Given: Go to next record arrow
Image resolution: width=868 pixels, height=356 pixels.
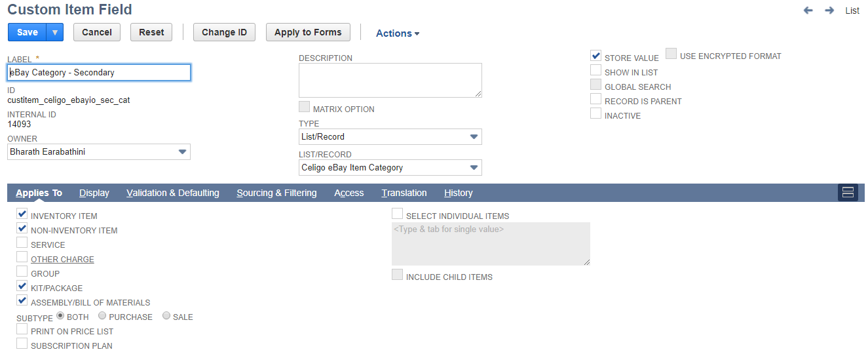Looking at the screenshot, I should (829, 10).
